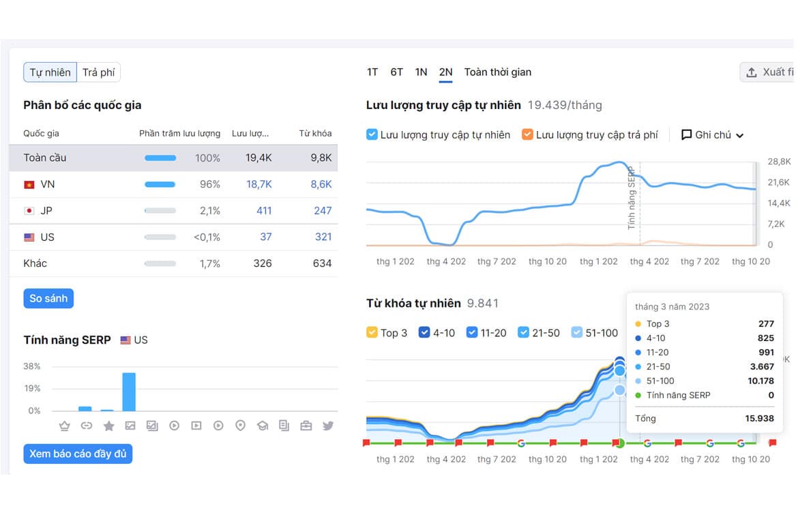
Task: Click the first Google update timeline marker
Action: (520, 443)
